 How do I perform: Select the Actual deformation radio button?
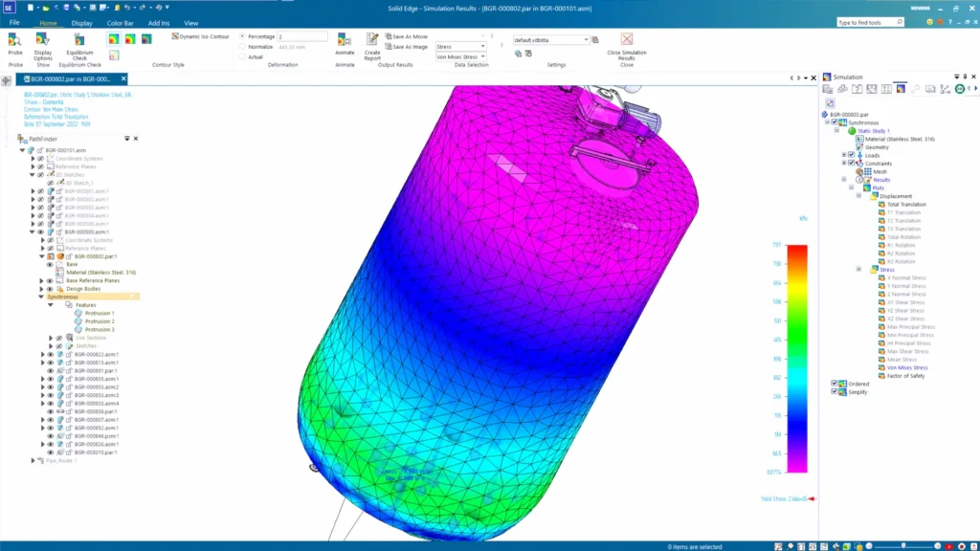[242, 56]
